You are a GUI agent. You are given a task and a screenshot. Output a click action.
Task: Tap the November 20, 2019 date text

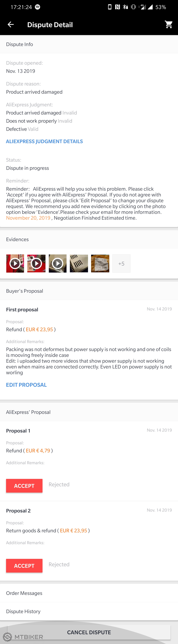[x=28, y=218]
